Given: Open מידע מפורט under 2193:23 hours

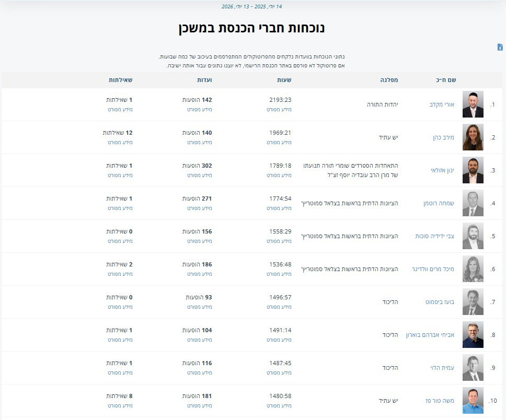Looking at the screenshot, I should 279,110.
